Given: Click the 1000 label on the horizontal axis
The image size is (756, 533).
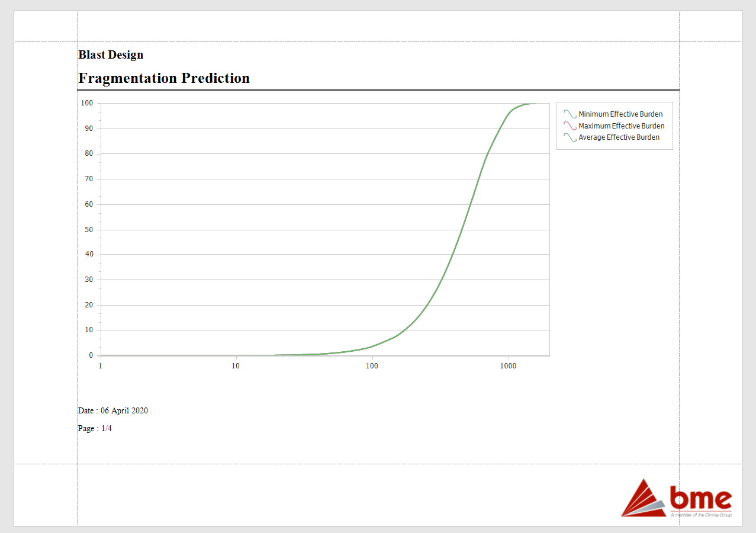Looking at the screenshot, I should [508, 366].
